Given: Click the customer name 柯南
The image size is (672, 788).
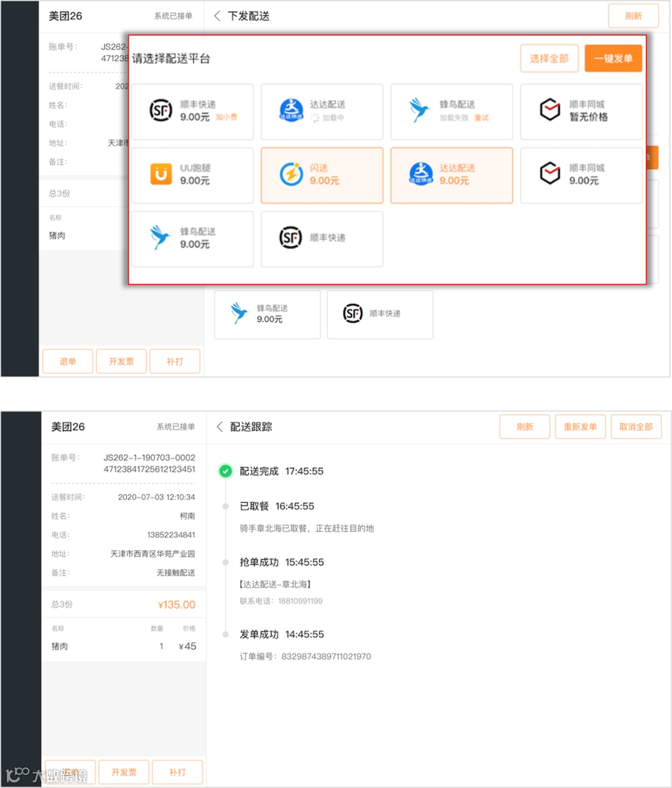Looking at the screenshot, I should 187,516.
